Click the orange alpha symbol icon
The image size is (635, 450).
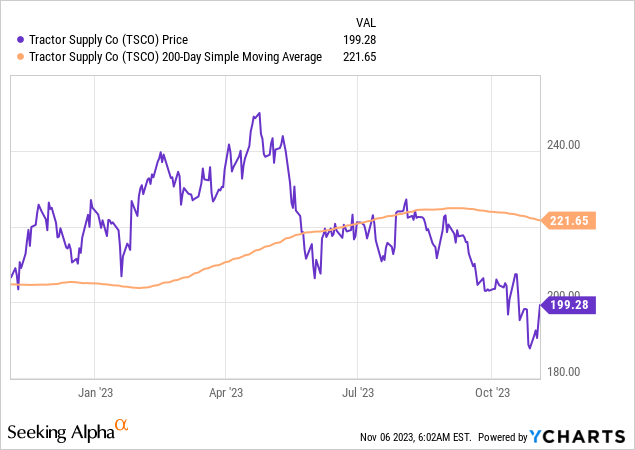click(x=122, y=427)
